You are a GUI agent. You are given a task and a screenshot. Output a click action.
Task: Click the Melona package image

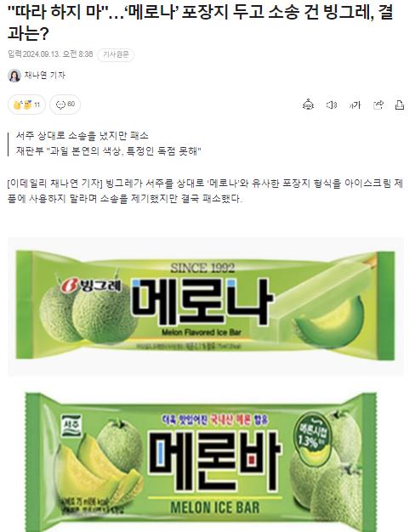pos(206,307)
